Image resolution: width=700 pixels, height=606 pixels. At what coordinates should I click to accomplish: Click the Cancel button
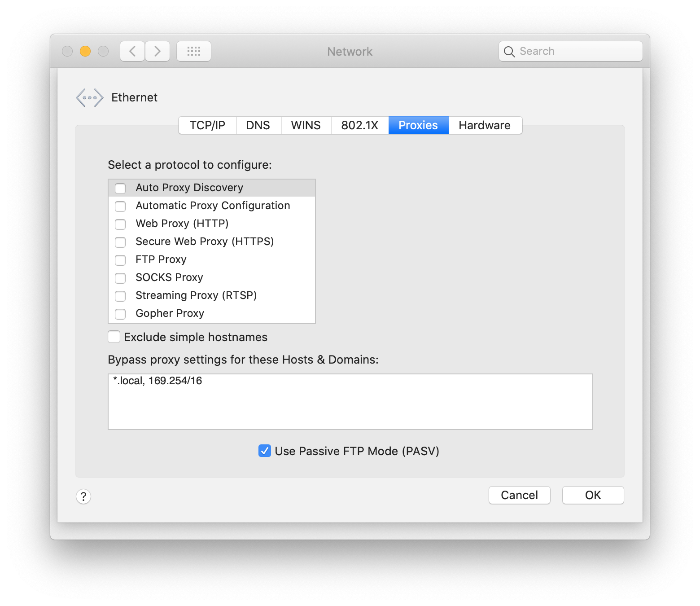(x=520, y=495)
